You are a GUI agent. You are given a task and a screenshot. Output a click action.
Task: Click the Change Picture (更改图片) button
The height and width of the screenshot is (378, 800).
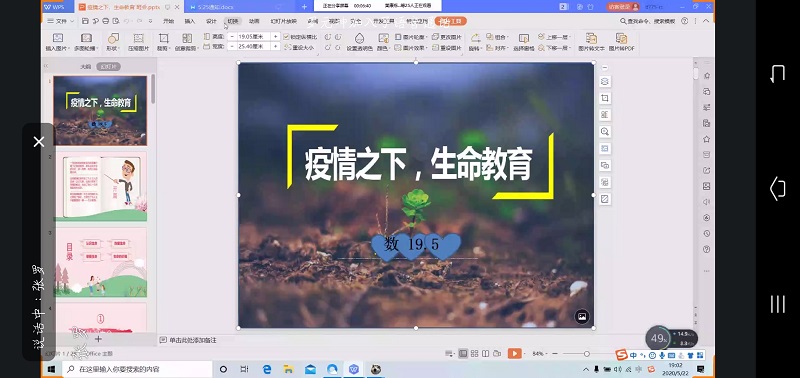(447, 37)
